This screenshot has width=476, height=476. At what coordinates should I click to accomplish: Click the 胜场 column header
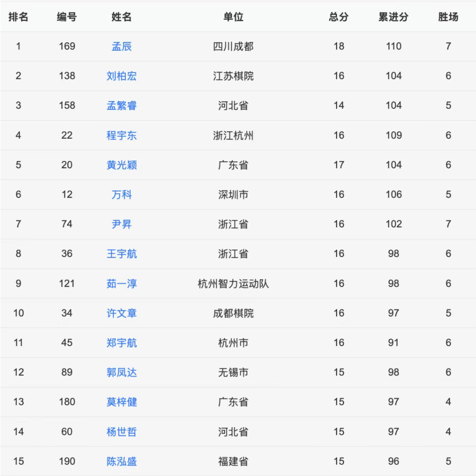click(x=447, y=17)
